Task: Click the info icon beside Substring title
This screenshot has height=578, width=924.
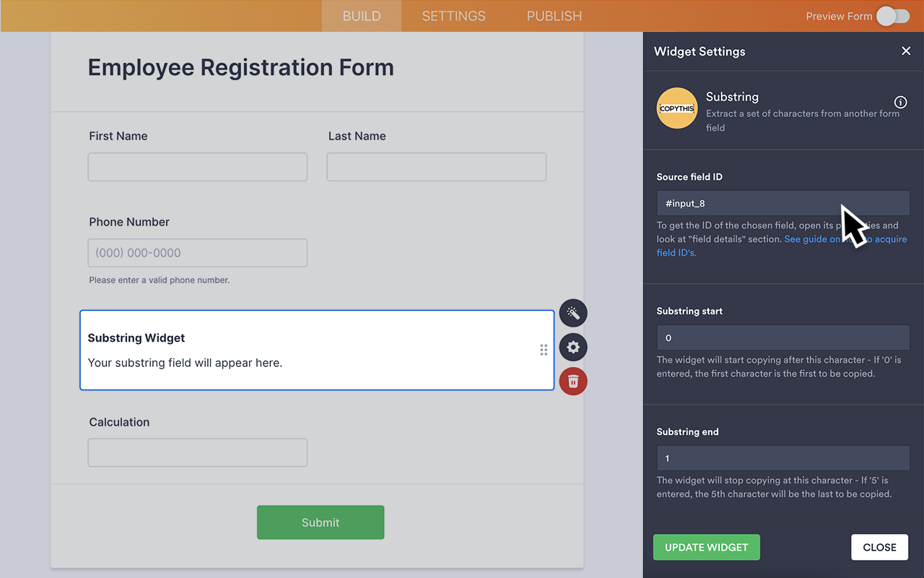Action: [x=900, y=102]
